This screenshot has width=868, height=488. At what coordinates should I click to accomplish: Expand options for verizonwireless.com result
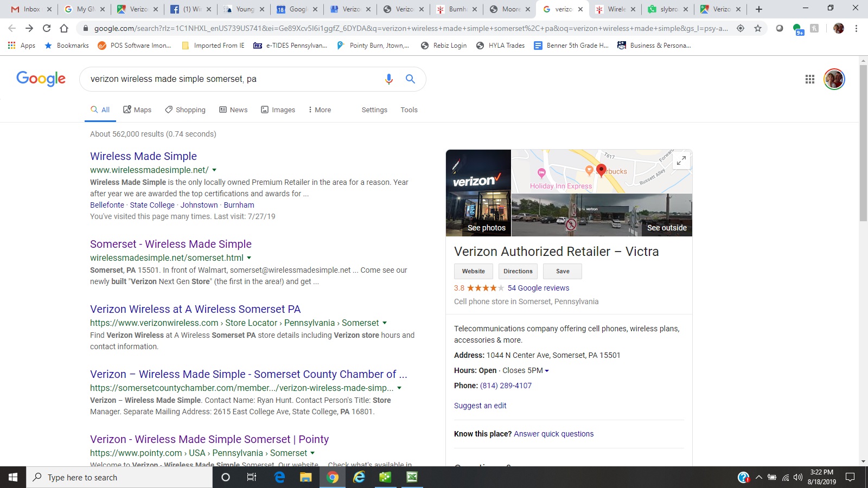pos(385,323)
